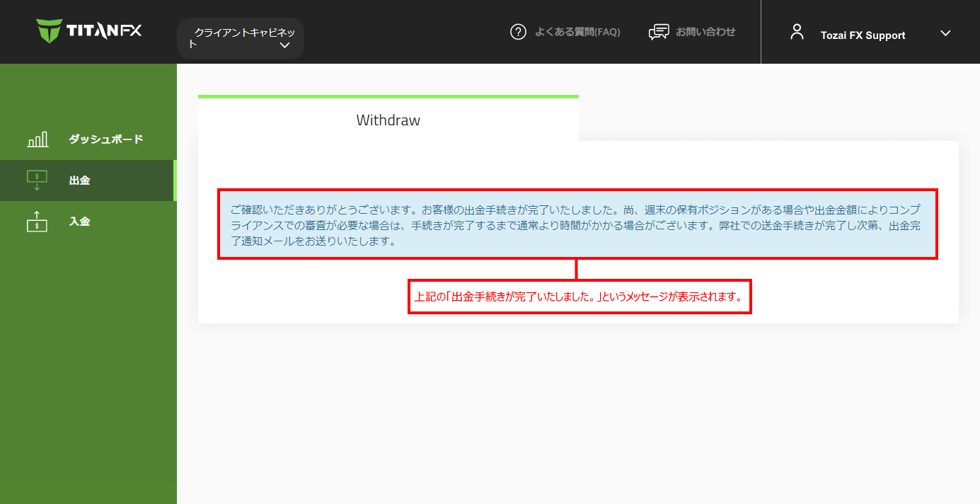Select the 出金 sidebar entry

pyautogui.click(x=79, y=180)
